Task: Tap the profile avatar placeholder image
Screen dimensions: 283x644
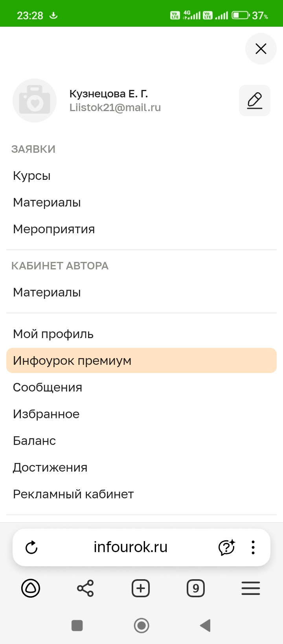Action: pos(35,101)
